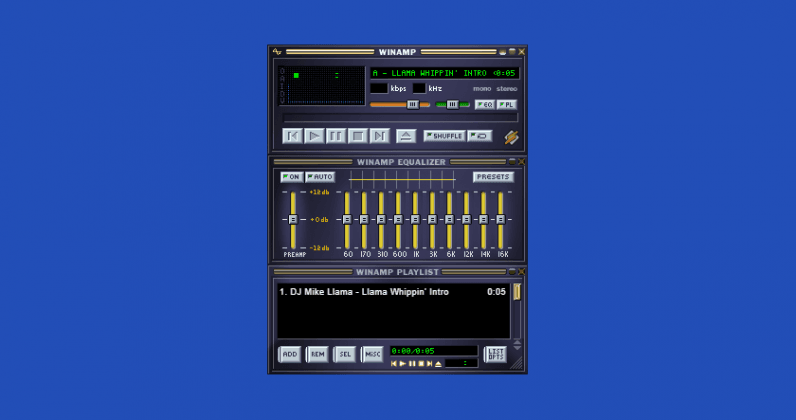Image resolution: width=796 pixels, height=420 pixels.
Task: Click the mini Previous button in playlist
Action: coord(393,364)
